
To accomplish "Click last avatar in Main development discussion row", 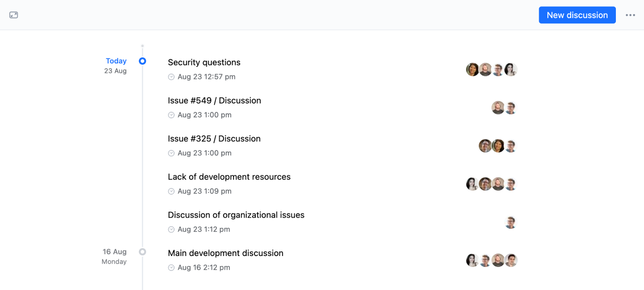I will [x=511, y=260].
